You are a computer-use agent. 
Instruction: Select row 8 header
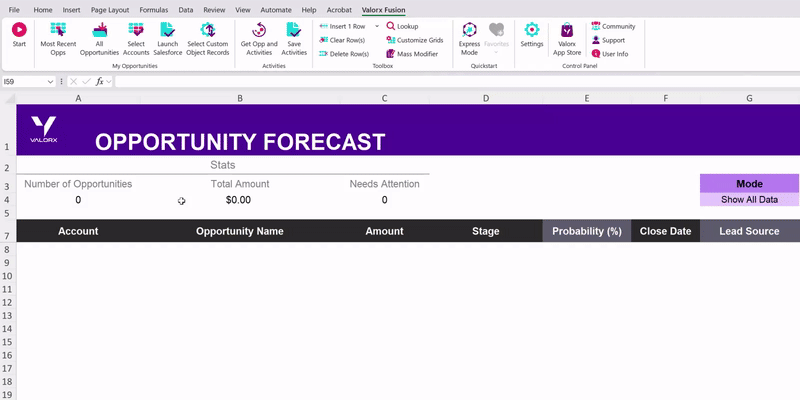(x=8, y=249)
